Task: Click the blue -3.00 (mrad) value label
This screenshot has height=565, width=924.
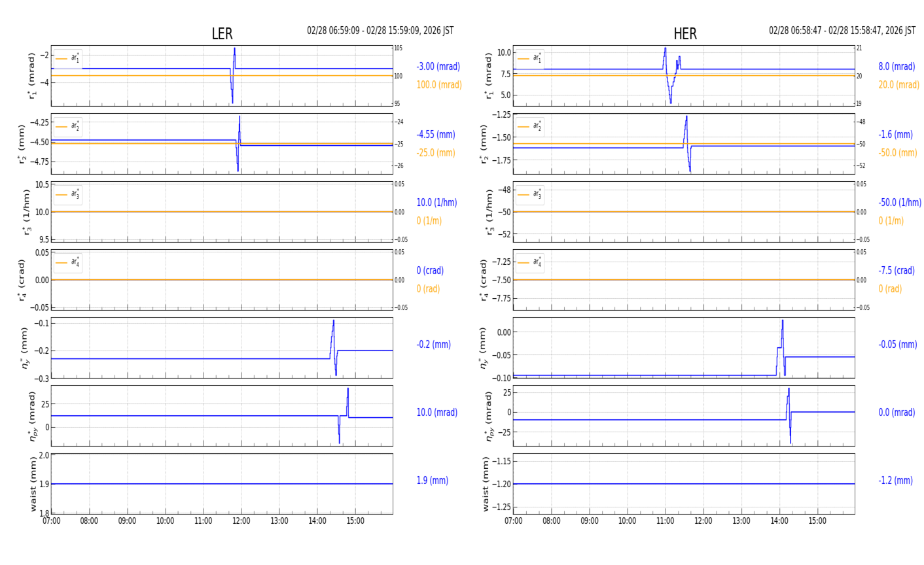Action: [438, 67]
